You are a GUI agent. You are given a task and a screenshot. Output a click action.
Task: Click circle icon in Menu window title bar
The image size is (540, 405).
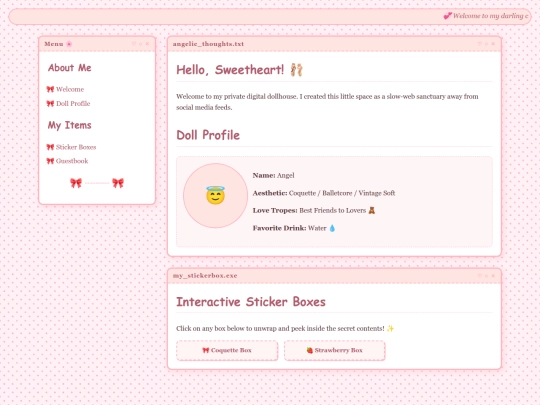coord(141,44)
